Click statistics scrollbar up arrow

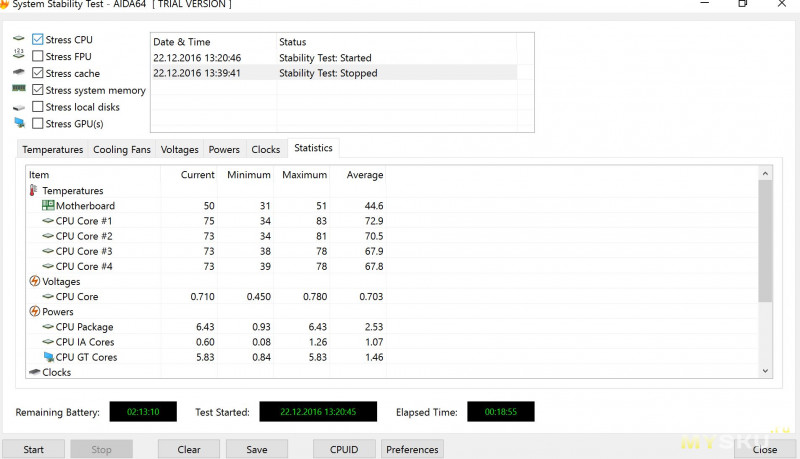point(765,173)
